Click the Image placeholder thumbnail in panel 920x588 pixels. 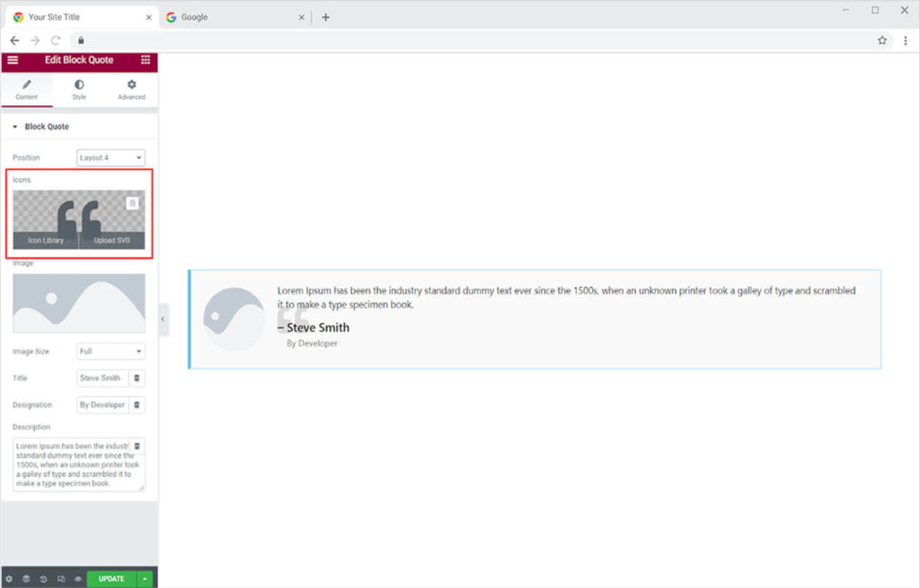pos(79,303)
